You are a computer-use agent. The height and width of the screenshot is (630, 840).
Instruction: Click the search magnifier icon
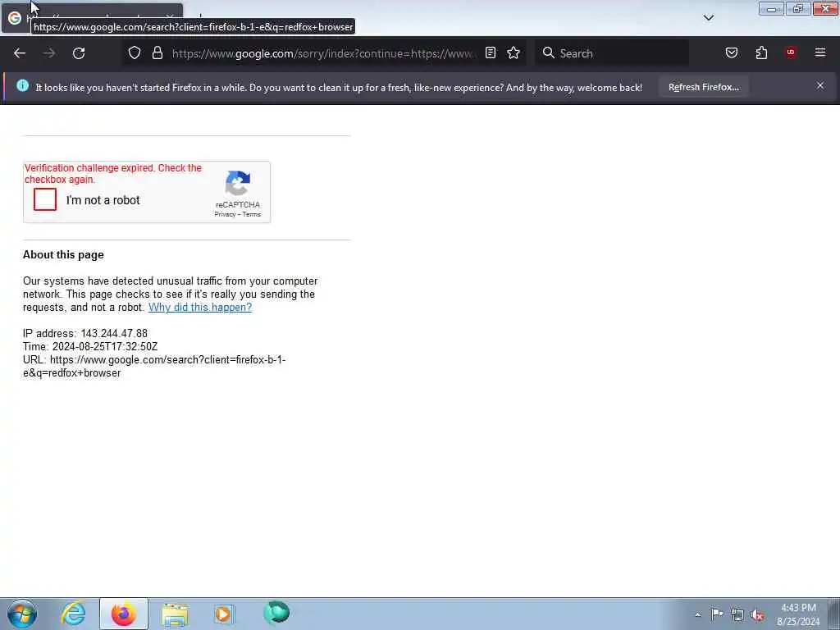pyautogui.click(x=549, y=53)
